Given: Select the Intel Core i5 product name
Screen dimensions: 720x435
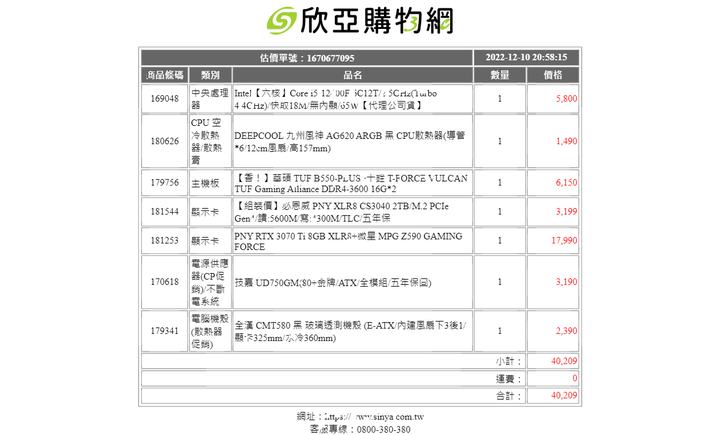Looking at the screenshot, I should (x=336, y=99).
